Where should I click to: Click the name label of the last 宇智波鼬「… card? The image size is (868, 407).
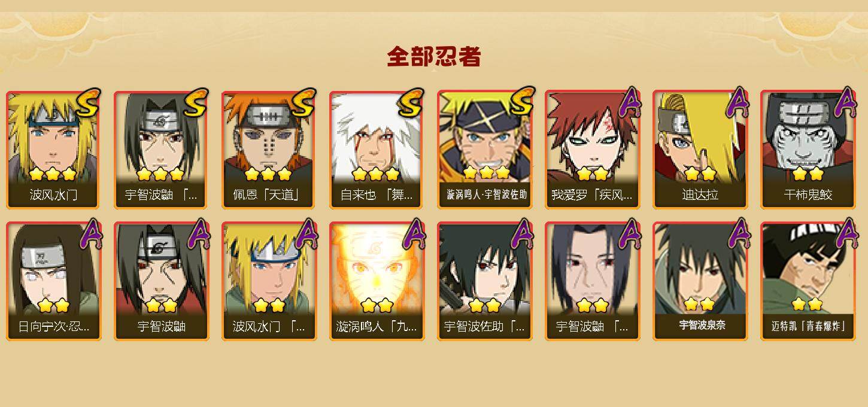pyautogui.click(x=592, y=327)
